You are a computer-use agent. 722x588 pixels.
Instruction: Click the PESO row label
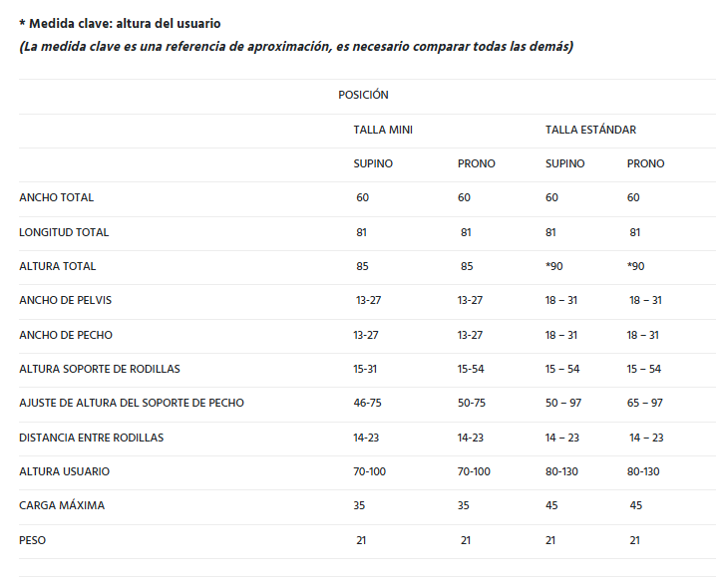[x=33, y=540]
